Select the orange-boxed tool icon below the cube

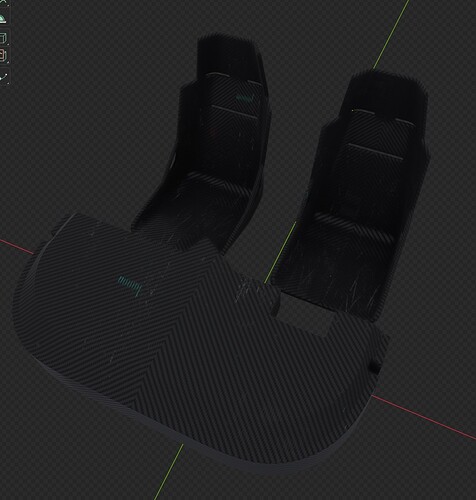point(3,55)
